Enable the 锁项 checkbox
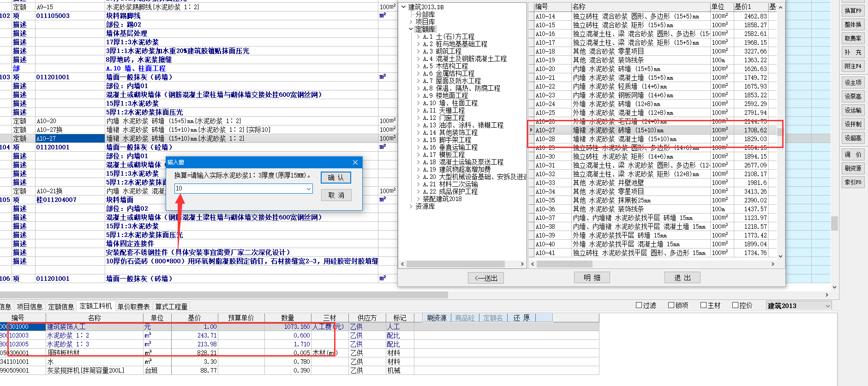Screen dimensions: 868x386 click(671, 305)
